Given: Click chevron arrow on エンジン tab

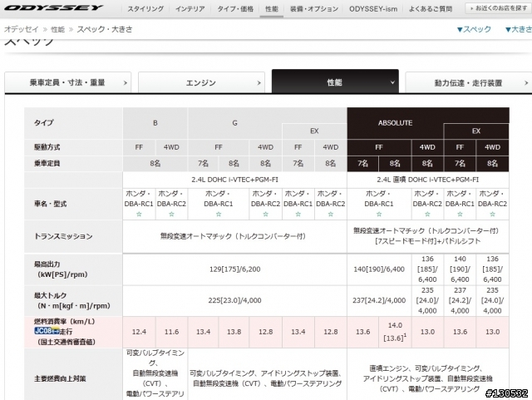Looking at the screenshot, I should pos(259,83).
